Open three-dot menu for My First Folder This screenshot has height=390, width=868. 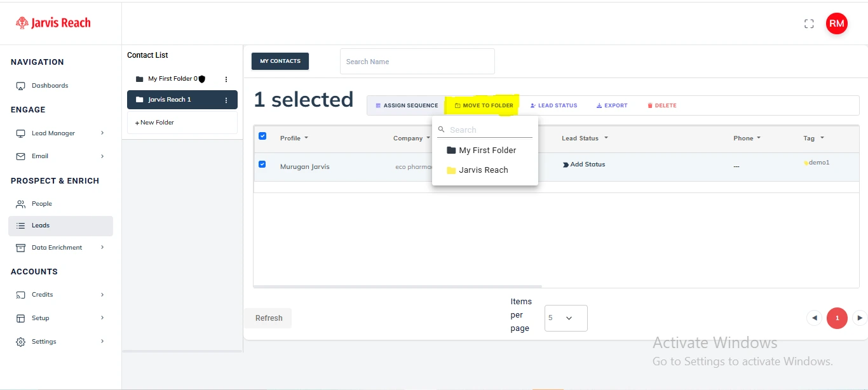click(226, 79)
